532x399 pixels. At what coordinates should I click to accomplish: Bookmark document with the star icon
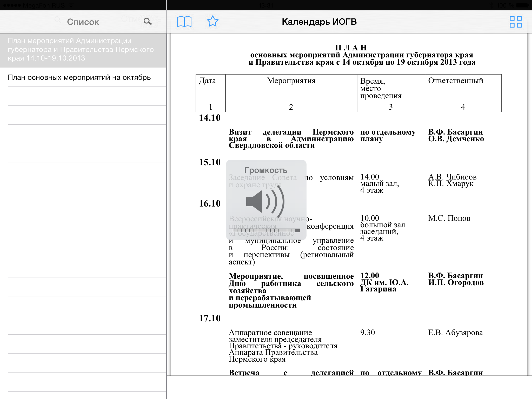(212, 21)
